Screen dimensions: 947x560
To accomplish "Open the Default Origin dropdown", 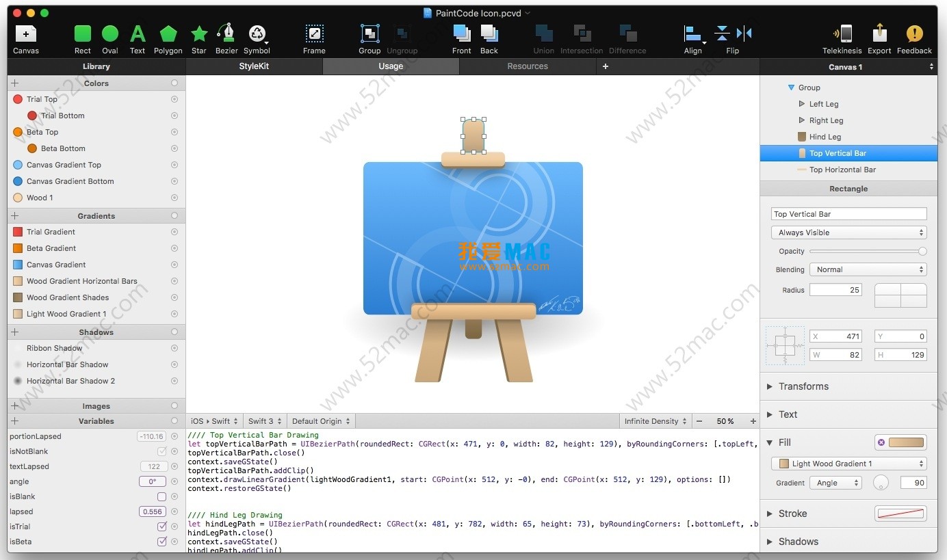I will pyautogui.click(x=321, y=421).
